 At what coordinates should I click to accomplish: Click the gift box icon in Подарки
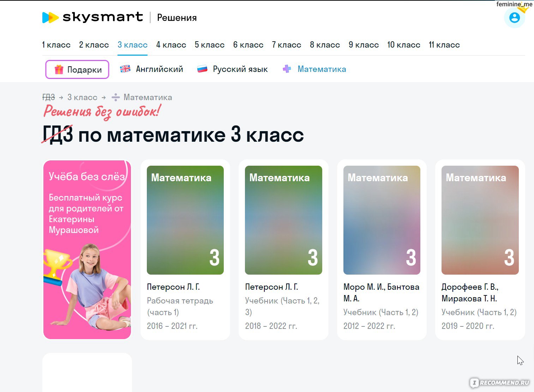coord(59,69)
